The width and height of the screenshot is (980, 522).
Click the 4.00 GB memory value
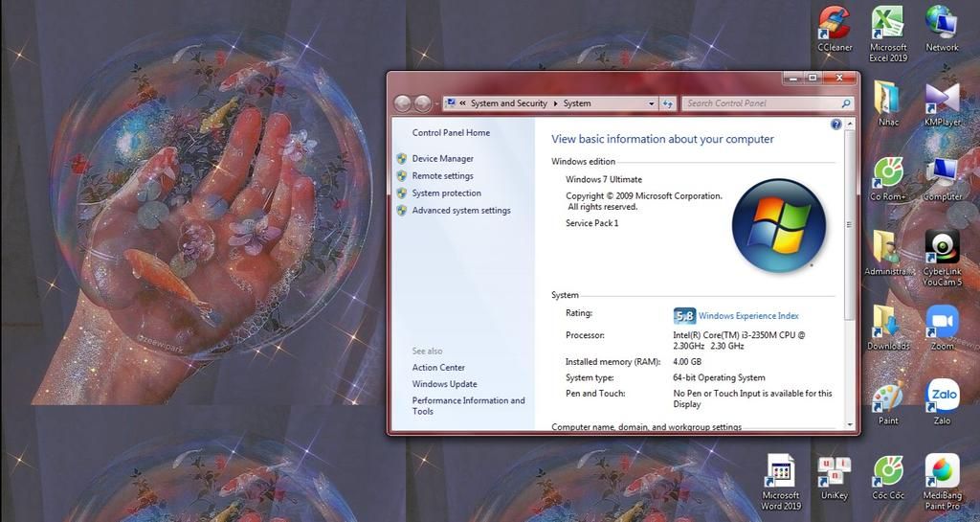pyautogui.click(x=687, y=362)
